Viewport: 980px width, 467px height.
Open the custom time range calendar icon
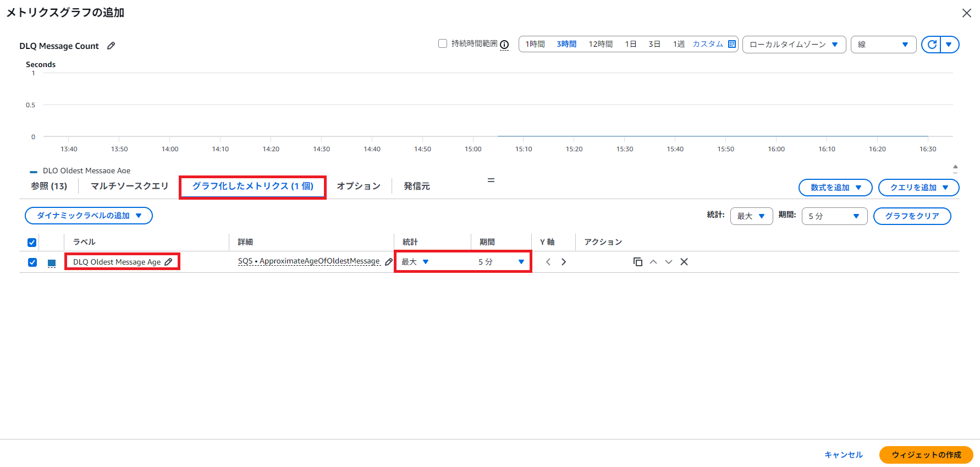click(732, 44)
